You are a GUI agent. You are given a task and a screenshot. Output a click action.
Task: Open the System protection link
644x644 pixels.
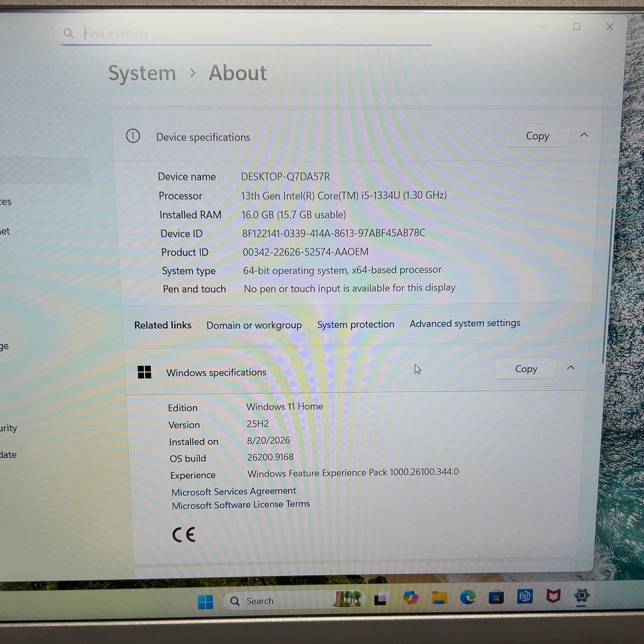[356, 325]
